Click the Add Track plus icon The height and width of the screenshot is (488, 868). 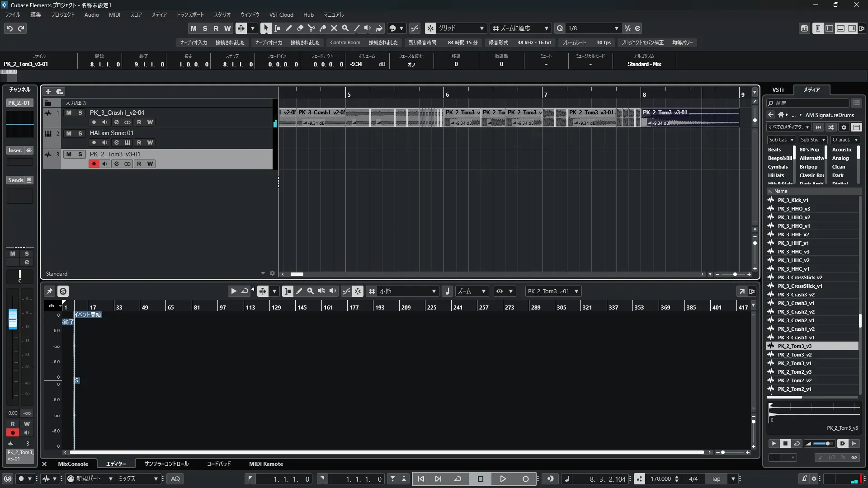(x=48, y=92)
